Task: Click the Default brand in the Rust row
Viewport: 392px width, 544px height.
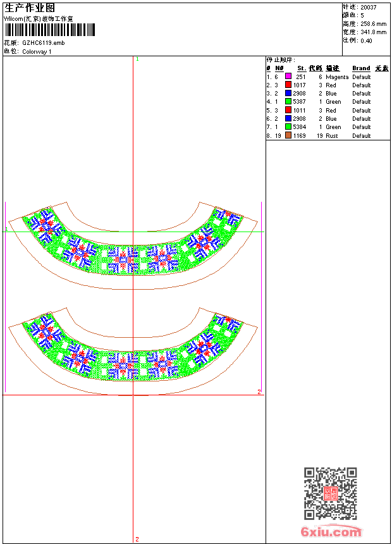Action: [362, 135]
